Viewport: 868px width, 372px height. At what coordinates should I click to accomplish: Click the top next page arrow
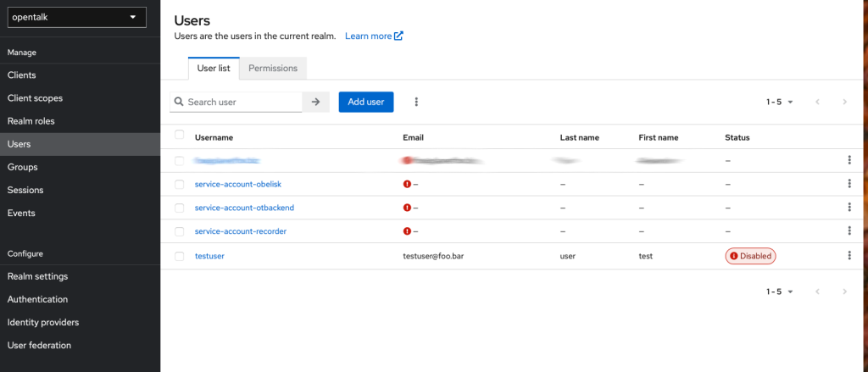(x=844, y=102)
